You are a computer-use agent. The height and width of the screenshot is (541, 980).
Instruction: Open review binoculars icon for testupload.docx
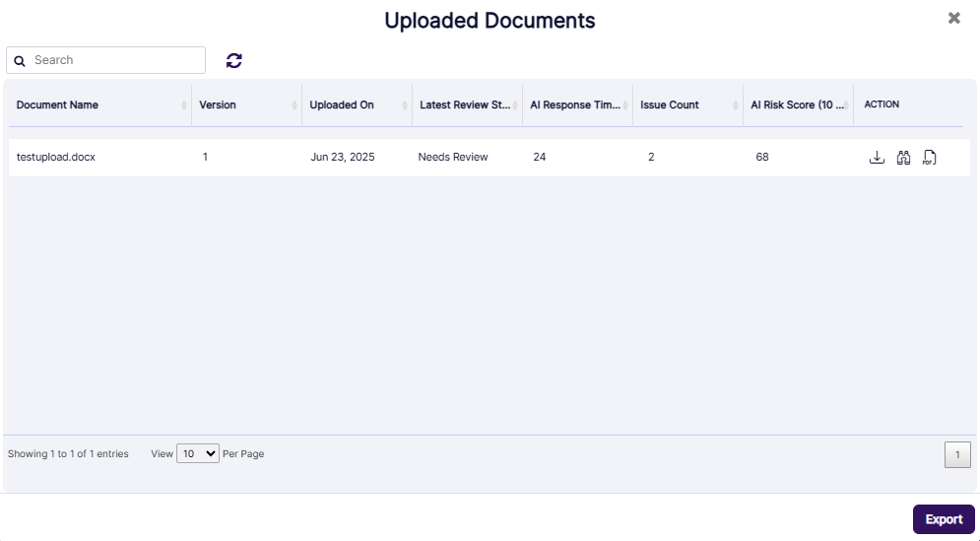click(903, 158)
